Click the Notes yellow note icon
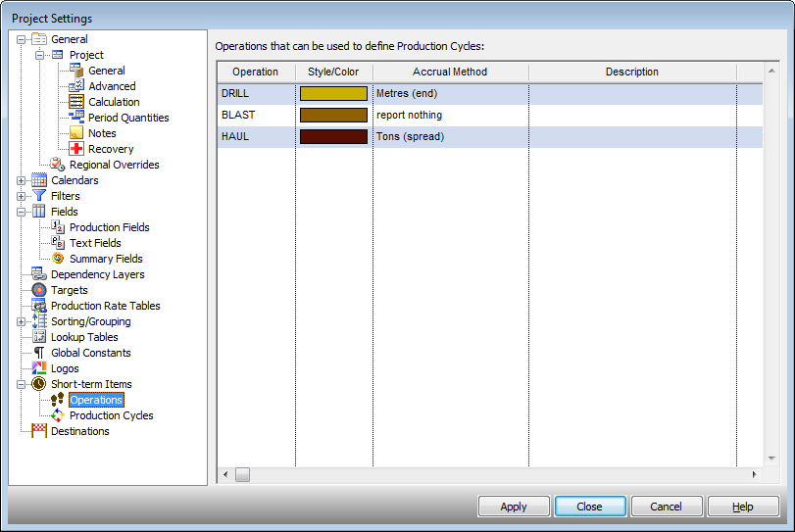Viewport: 795px width, 532px height. click(x=76, y=133)
